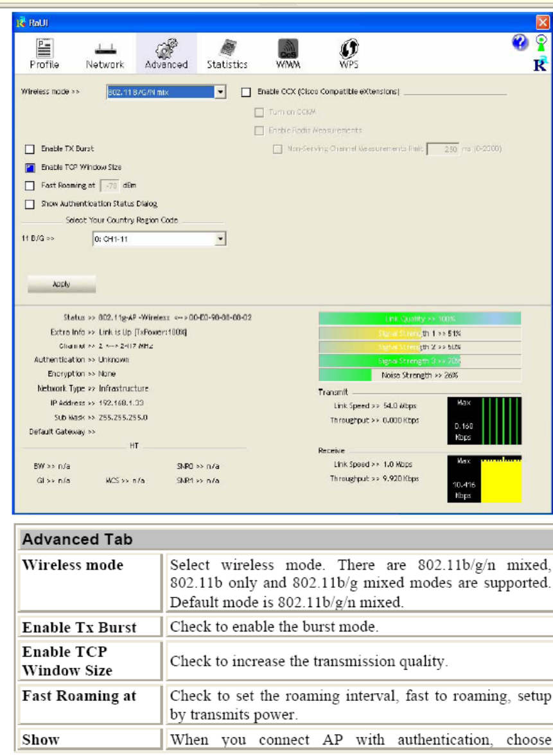The height and width of the screenshot is (756, 553).
Task: Click the Fast Roaming at table label
Action: (79, 696)
